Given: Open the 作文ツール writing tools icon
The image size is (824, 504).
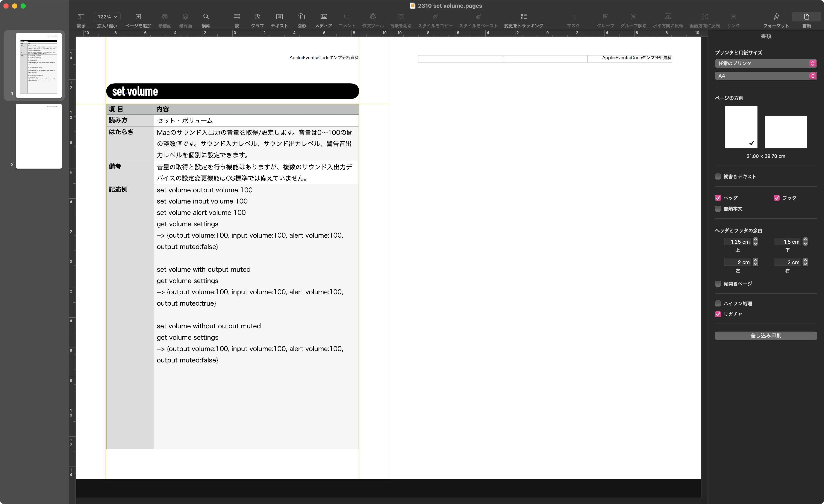Looking at the screenshot, I should click(x=373, y=17).
